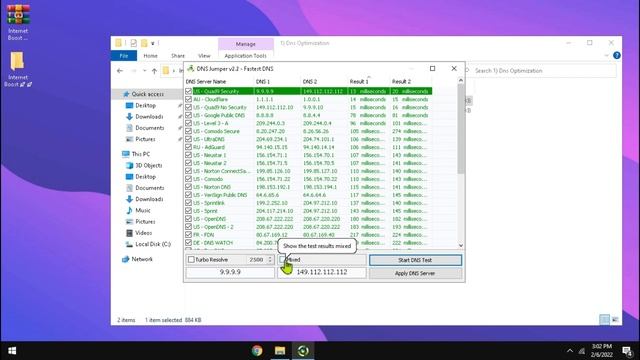640x360 pixels.
Task: Open File Explorer from taskbar
Action: [280, 351]
